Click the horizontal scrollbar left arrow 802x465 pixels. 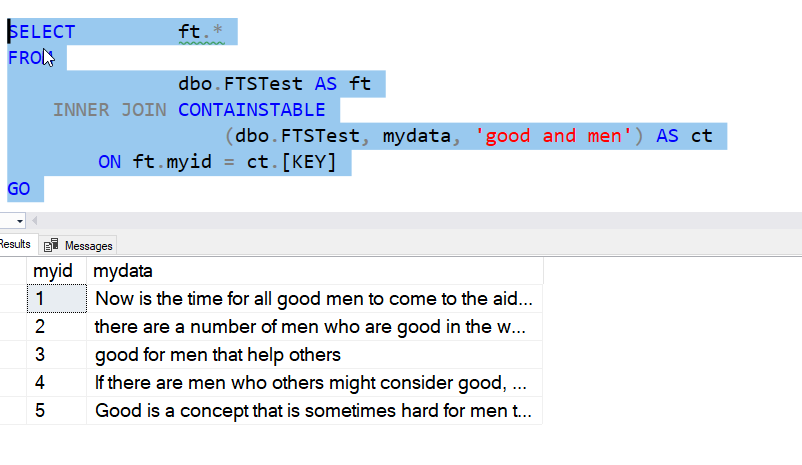click(35, 219)
